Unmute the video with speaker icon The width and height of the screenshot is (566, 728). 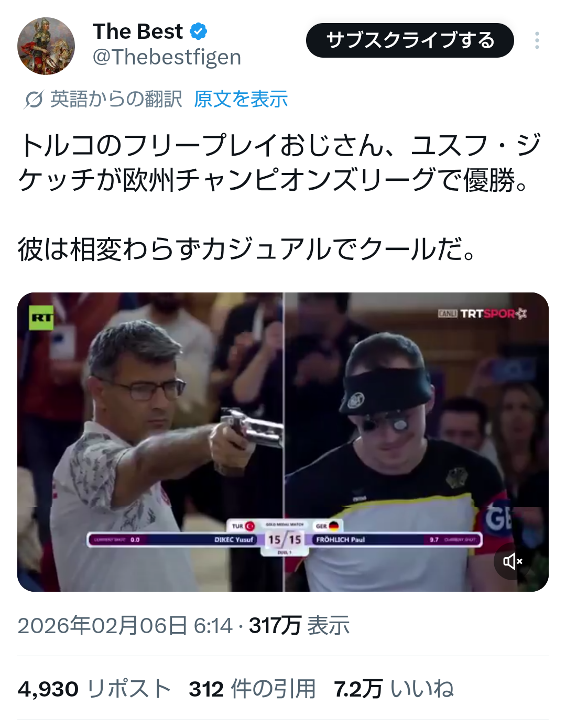click(x=513, y=561)
